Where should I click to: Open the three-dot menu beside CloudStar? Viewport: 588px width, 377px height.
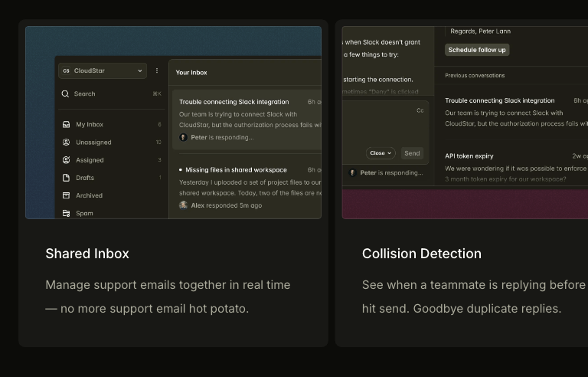pos(157,70)
